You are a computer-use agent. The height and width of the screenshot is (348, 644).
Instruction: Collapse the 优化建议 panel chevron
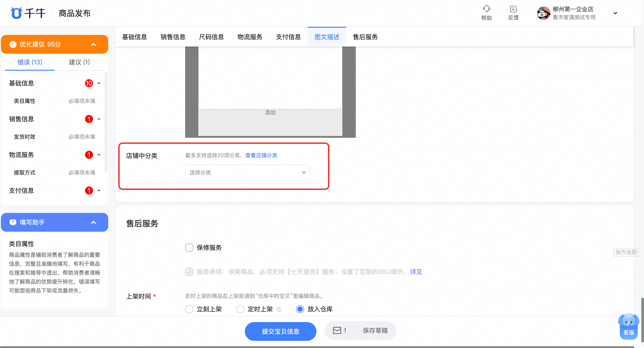click(x=93, y=44)
